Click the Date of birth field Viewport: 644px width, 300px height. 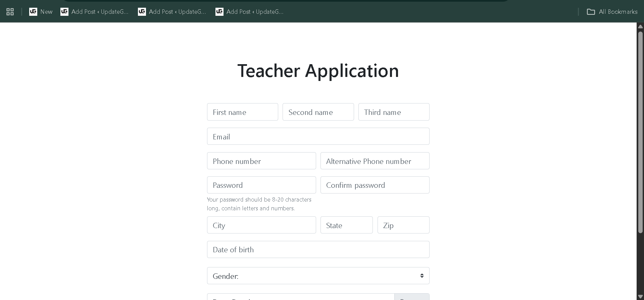point(318,250)
